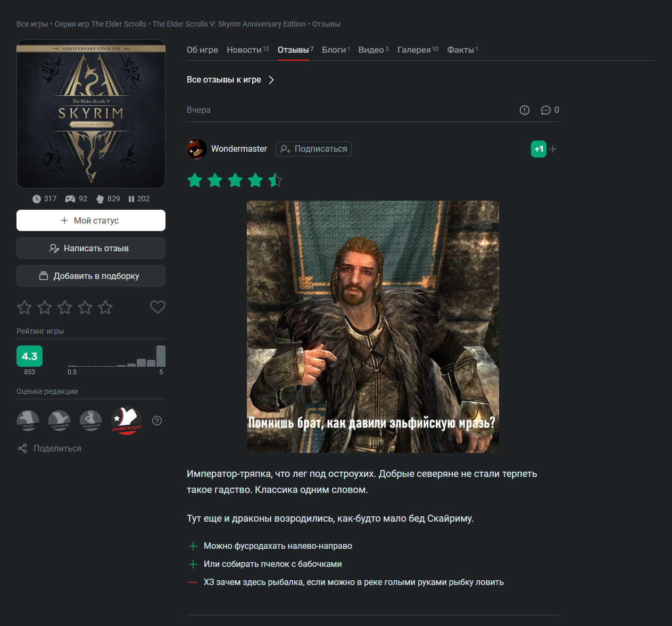Click the Wondermaster avatar image
672x626 pixels.
tap(197, 149)
